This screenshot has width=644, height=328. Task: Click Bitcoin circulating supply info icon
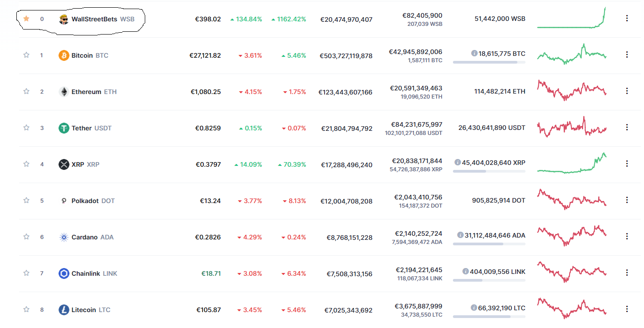coord(474,53)
